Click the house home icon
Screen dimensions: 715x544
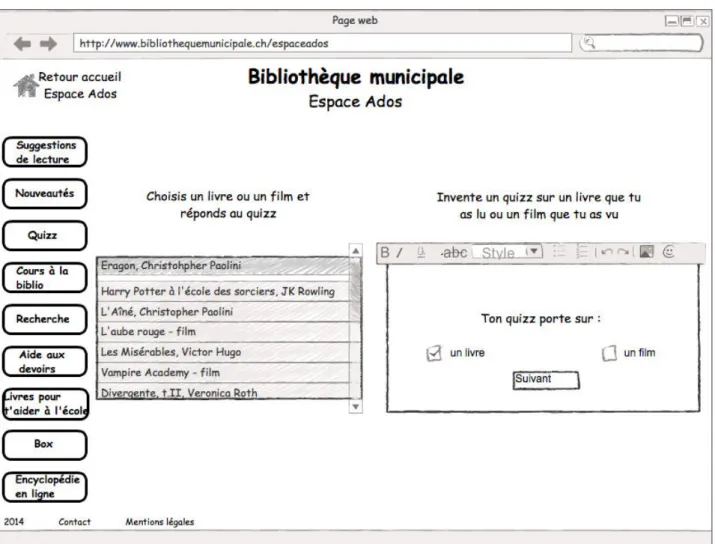26,85
